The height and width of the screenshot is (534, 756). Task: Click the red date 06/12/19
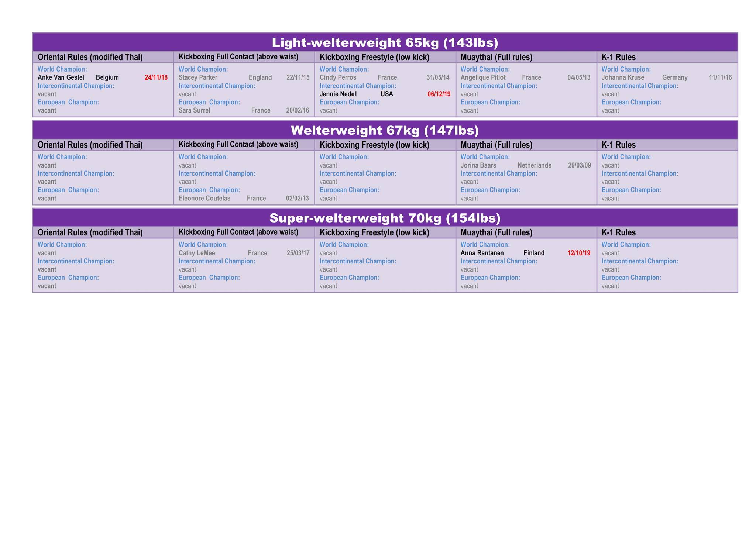coord(439,94)
